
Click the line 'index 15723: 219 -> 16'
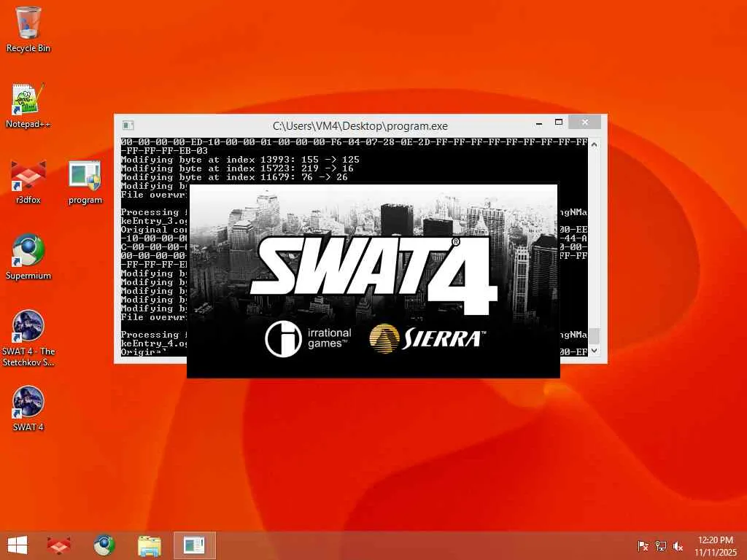[237, 168]
